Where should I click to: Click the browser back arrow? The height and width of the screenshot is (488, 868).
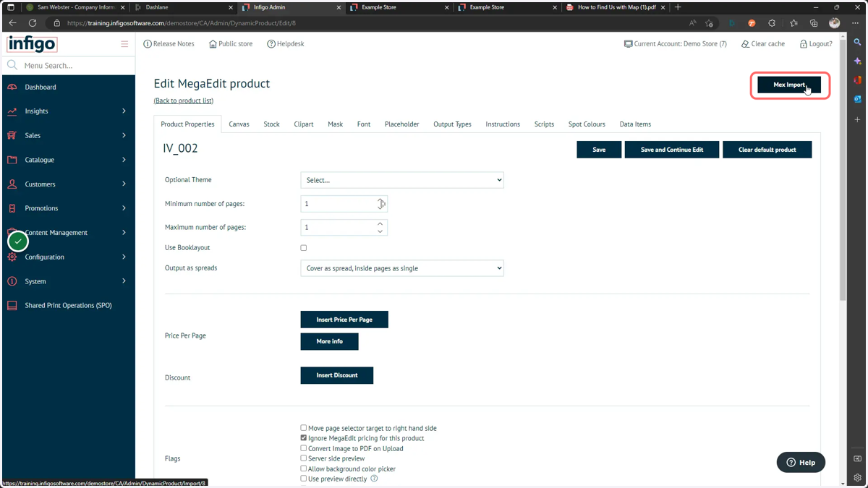coord(12,23)
